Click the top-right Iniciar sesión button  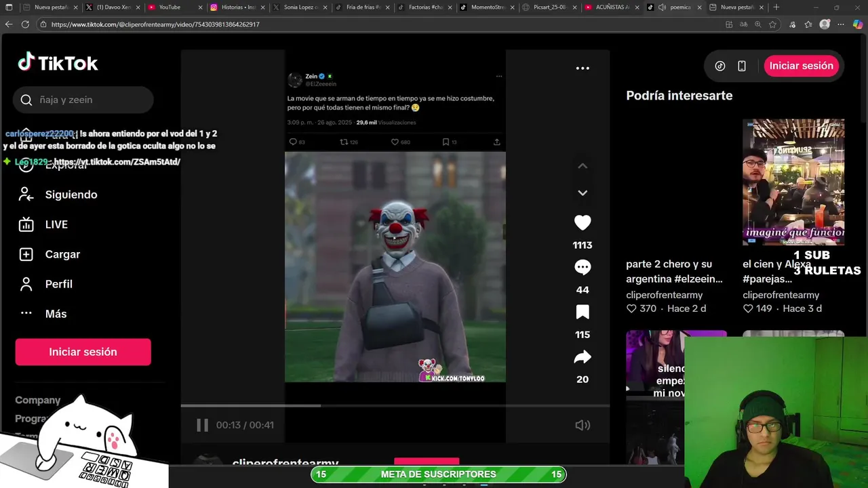click(x=801, y=66)
